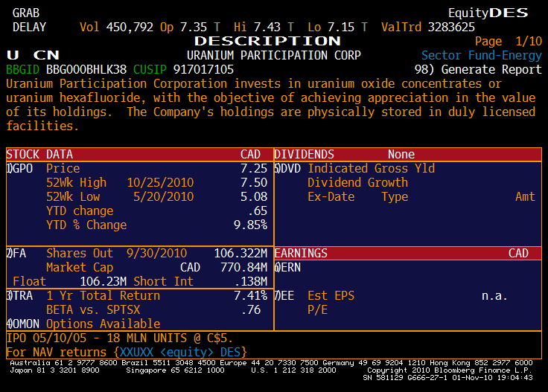
Task: Click the P/E label
Action: pyautogui.click(x=317, y=309)
